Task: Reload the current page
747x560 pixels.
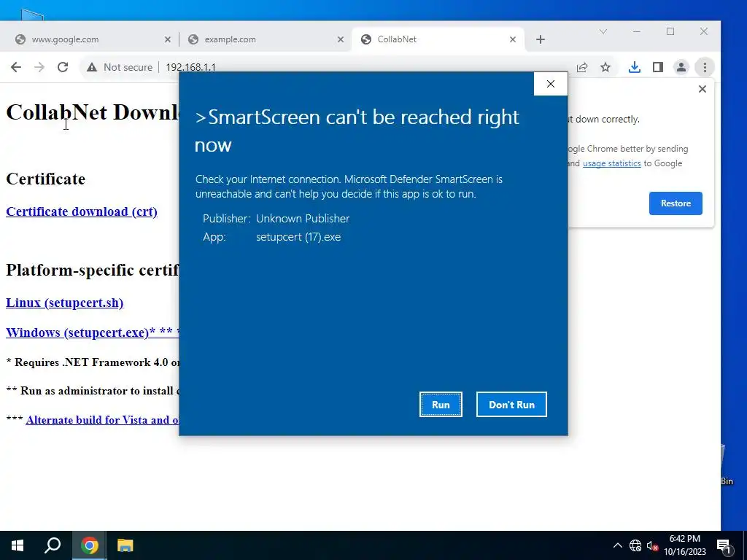Action: point(63,67)
